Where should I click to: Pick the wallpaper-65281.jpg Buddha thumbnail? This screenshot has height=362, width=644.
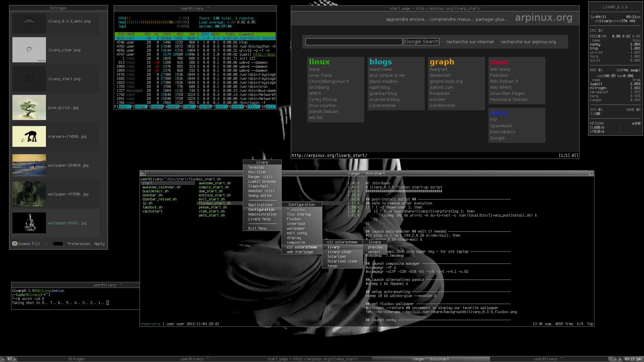click(x=29, y=223)
